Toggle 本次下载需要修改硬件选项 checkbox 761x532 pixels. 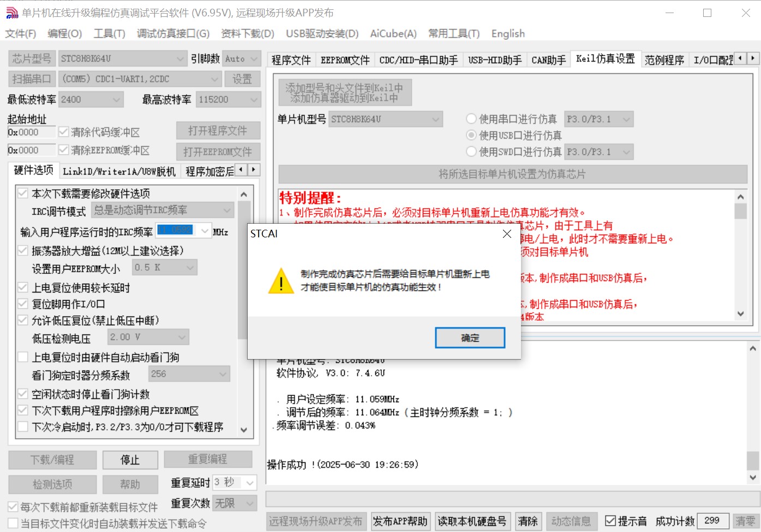tap(23, 193)
